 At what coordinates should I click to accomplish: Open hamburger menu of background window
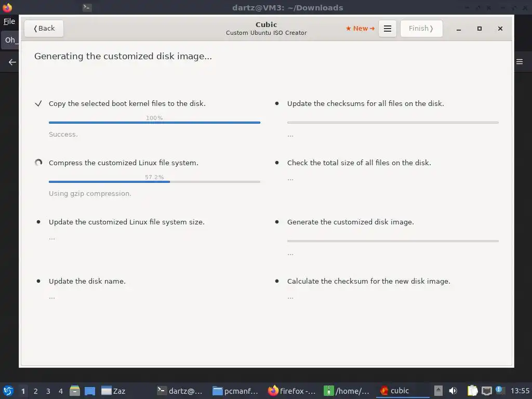click(x=520, y=62)
